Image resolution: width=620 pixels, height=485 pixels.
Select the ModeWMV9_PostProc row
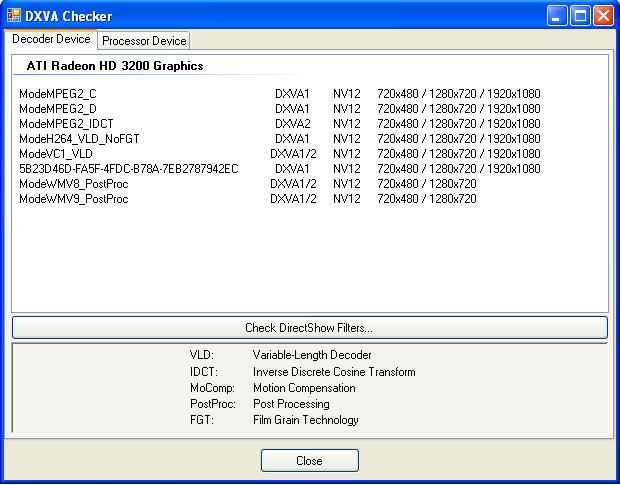click(248, 199)
